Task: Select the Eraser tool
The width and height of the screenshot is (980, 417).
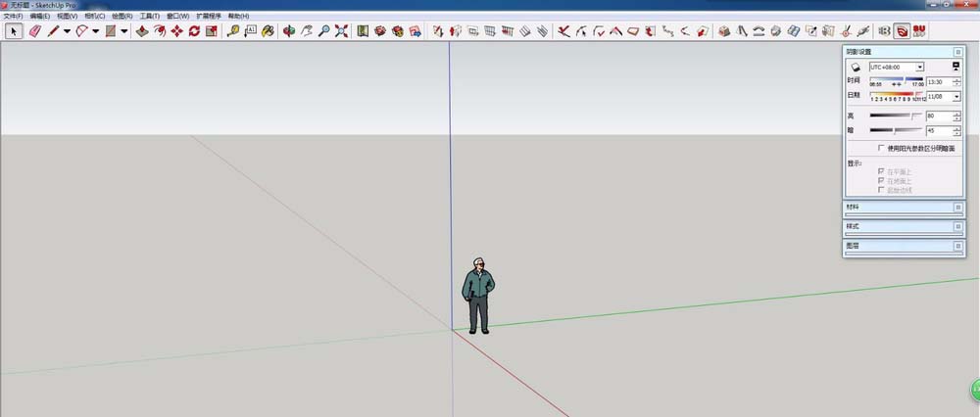Action: click(x=35, y=31)
